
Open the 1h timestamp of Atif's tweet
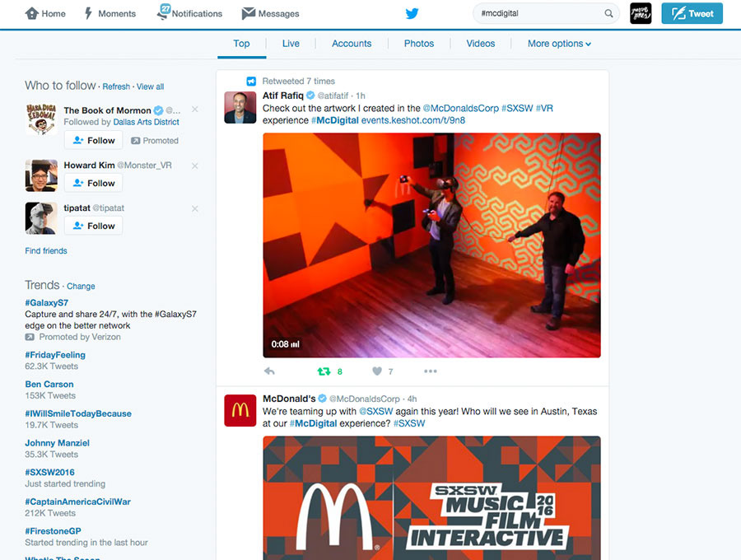click(x=361, y=96)
